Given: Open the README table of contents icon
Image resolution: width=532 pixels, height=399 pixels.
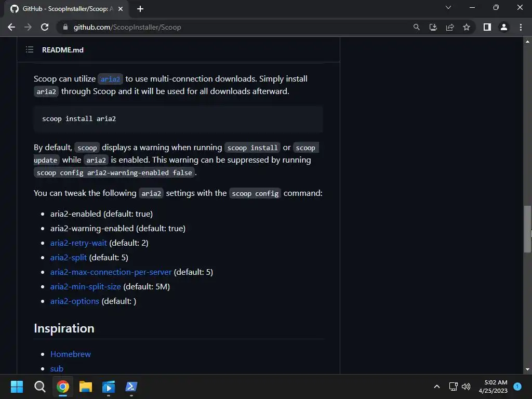Looking at the screenshot, I should (30, 50).
